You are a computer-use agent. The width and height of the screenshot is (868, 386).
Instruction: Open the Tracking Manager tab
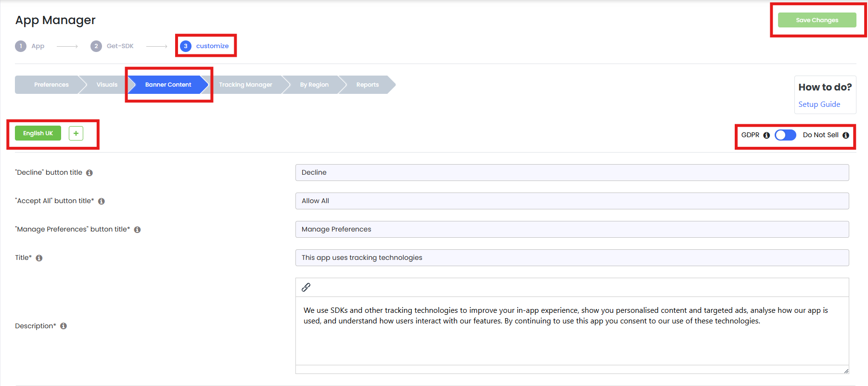pyautogui.click(x=245, y=85)
